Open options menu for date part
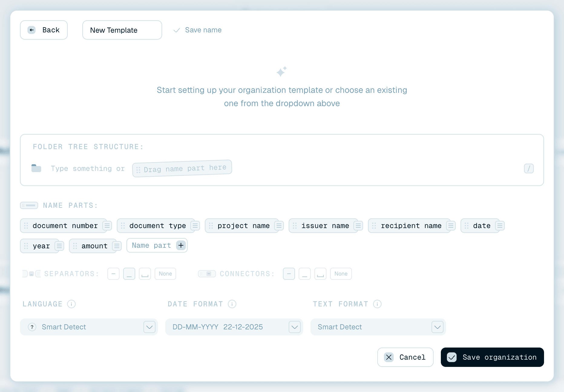This screenshot has width=564, height=392. [x=500, y=226]
